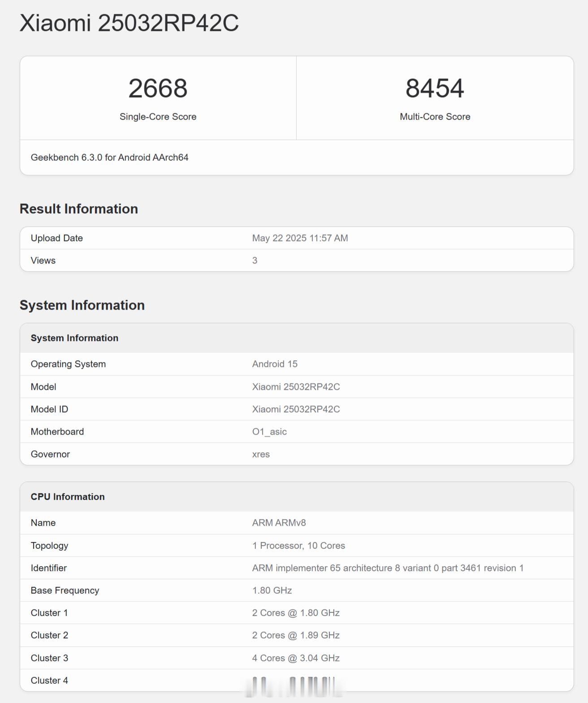Image resolution: width=588 pixels, height=703 pixels.
Task: Click the Views row label
Action: 43,260
